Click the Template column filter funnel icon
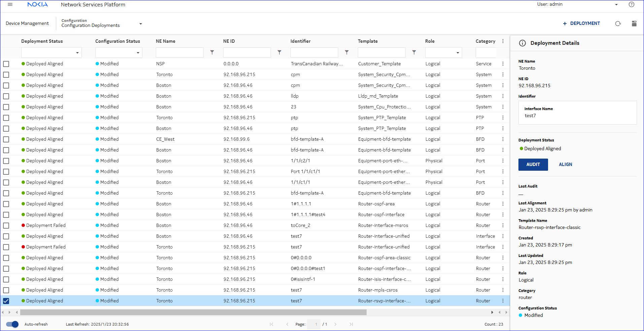Viewport: 644px width, 331px height. (414, 53)
